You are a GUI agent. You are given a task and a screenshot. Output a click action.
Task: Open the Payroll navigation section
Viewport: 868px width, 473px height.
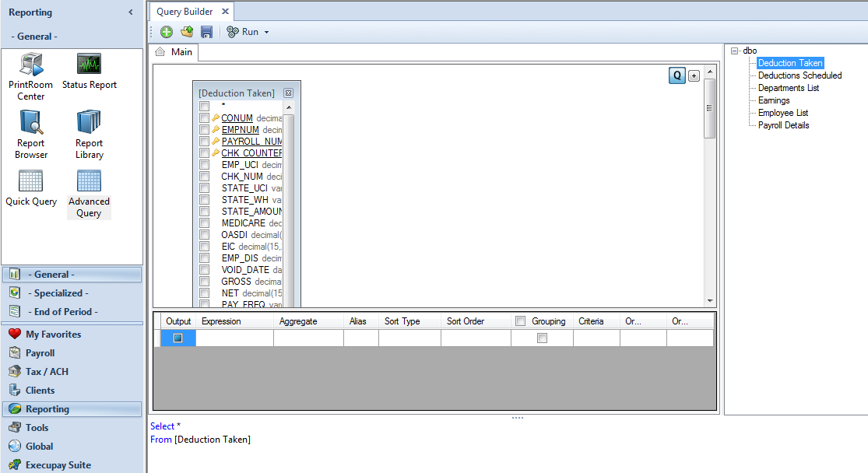(40, 353)
